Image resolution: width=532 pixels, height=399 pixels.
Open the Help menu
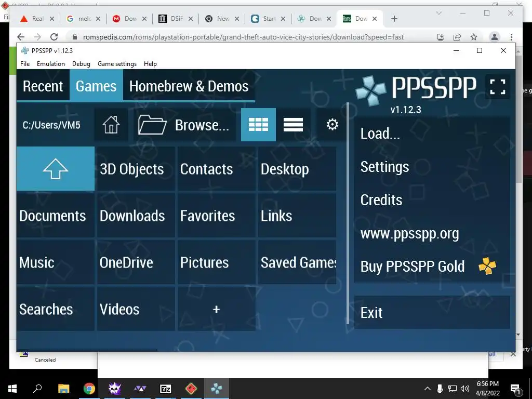tap(150, 64)
